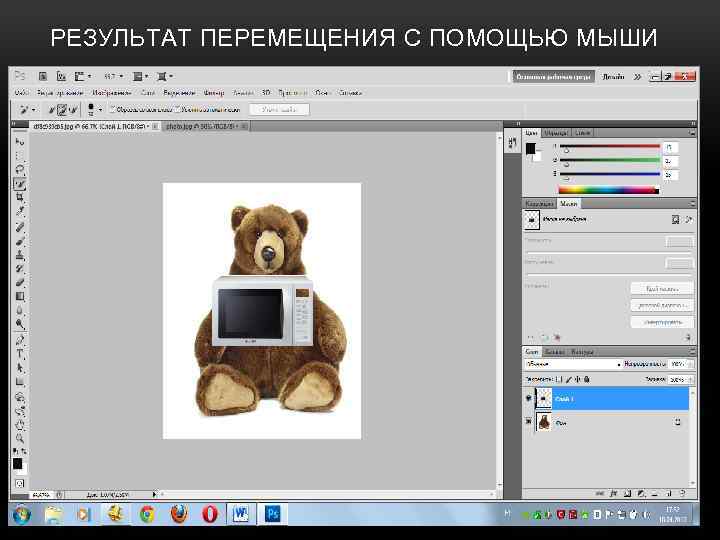This screenshot has width=720, height=540.
Task: Click the 'Инвертировать' button
Action: click(662, 322)
